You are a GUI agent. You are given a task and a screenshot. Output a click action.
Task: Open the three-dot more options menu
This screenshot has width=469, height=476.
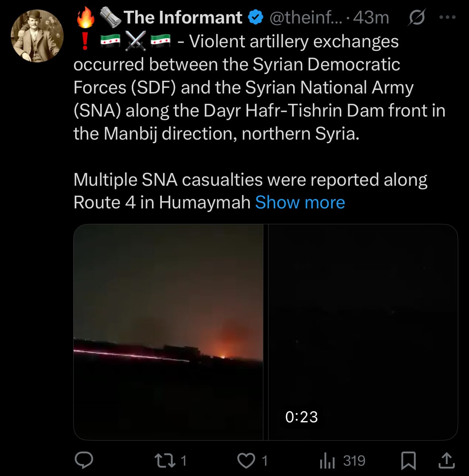447,17
